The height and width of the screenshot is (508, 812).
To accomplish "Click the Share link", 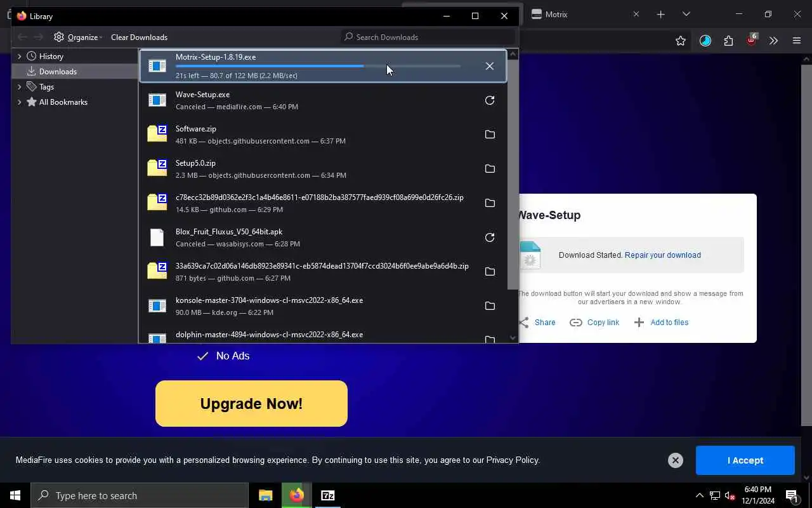I will coord(544,323).
